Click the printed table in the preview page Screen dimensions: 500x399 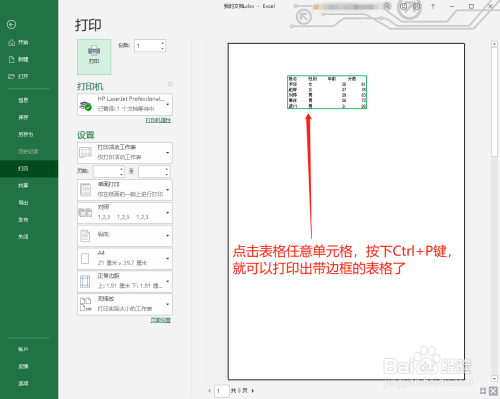(x=327, y=92)
